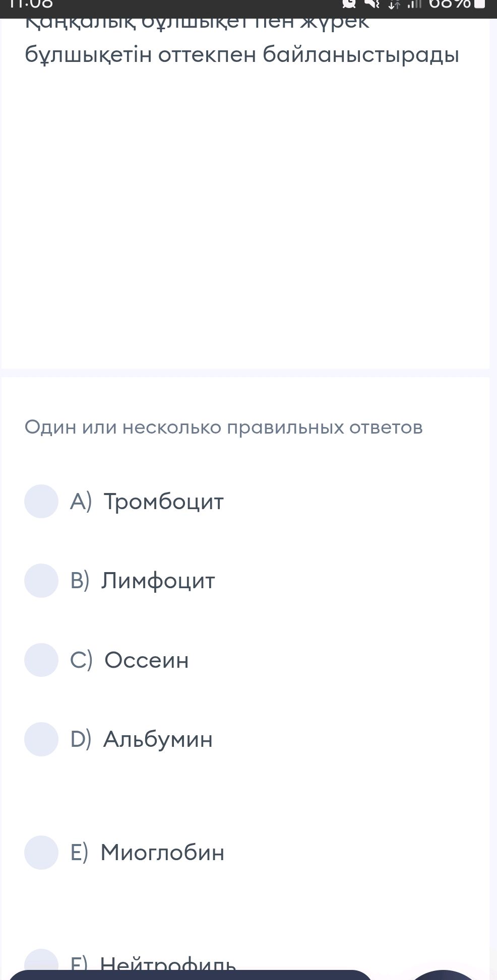Tap the Оссеин option text

[x=146, y=660]
